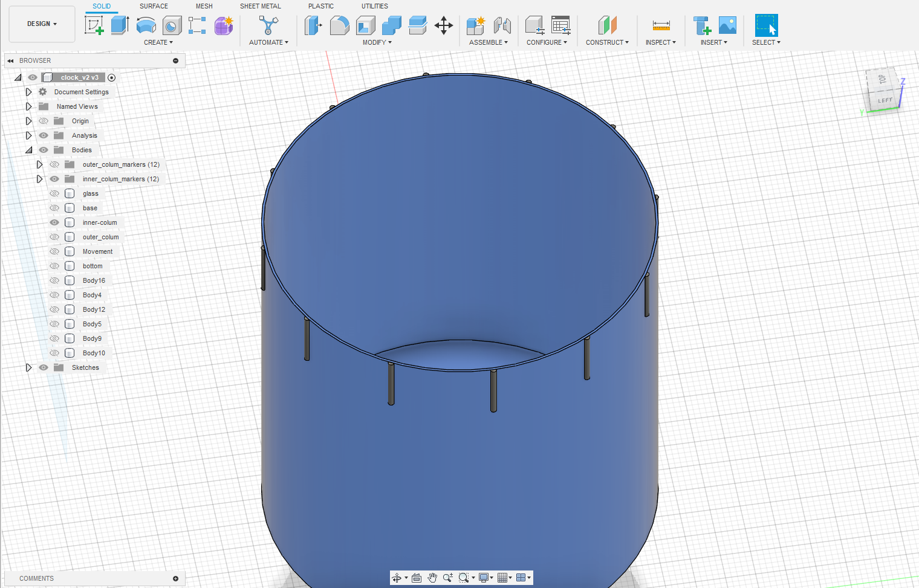Click the New Component icon

476,25
